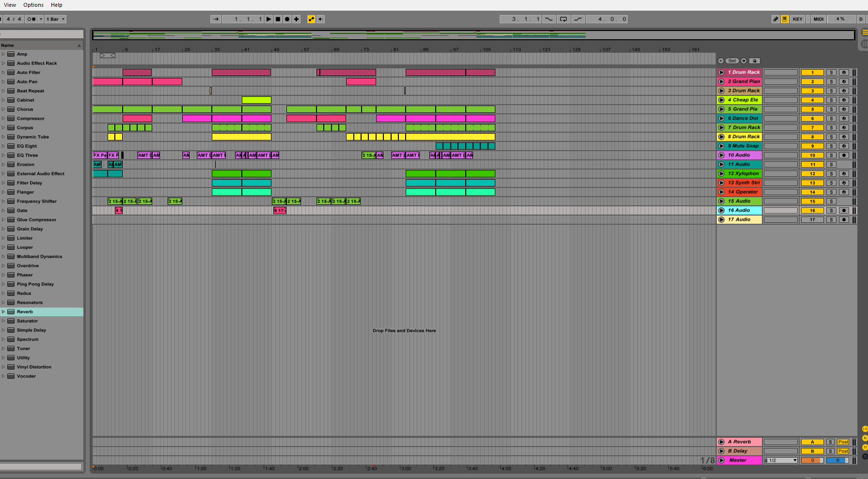Click the Punch-Out switch
The height and width of the screenshot is (479, 868).
578,19
